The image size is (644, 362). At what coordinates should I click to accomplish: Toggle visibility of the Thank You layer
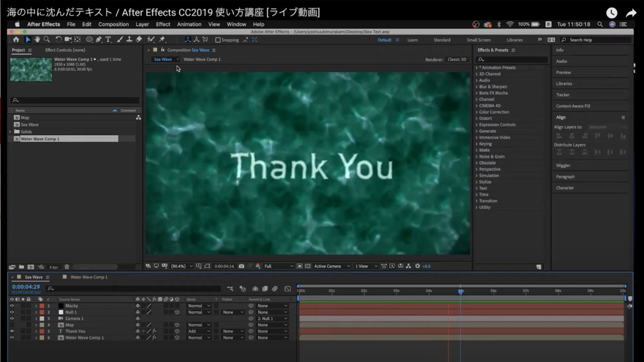click(x=11, y=331)
